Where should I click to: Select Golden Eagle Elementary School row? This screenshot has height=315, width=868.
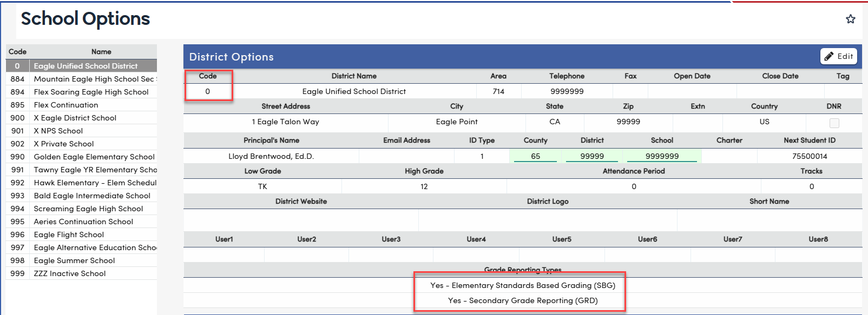coord(81,157)
